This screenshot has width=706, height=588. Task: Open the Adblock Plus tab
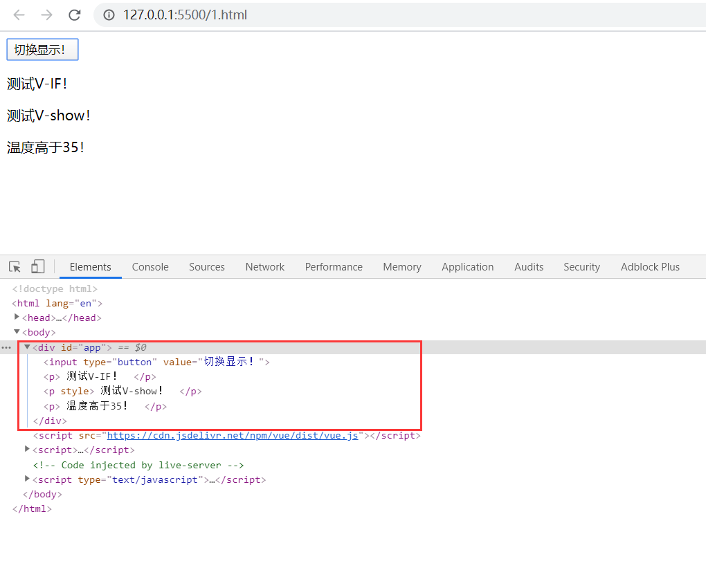650,267
